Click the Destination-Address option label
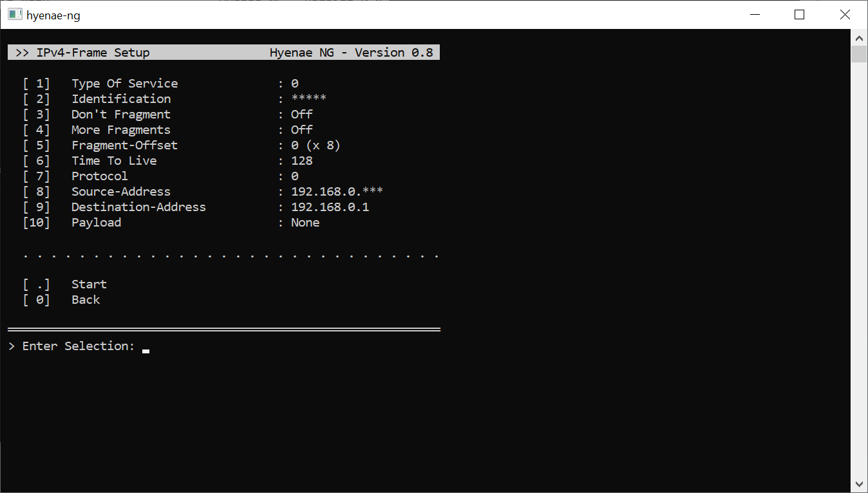Image resolution: width=868 pixels, height=493 pixels. tap(138, 207)
